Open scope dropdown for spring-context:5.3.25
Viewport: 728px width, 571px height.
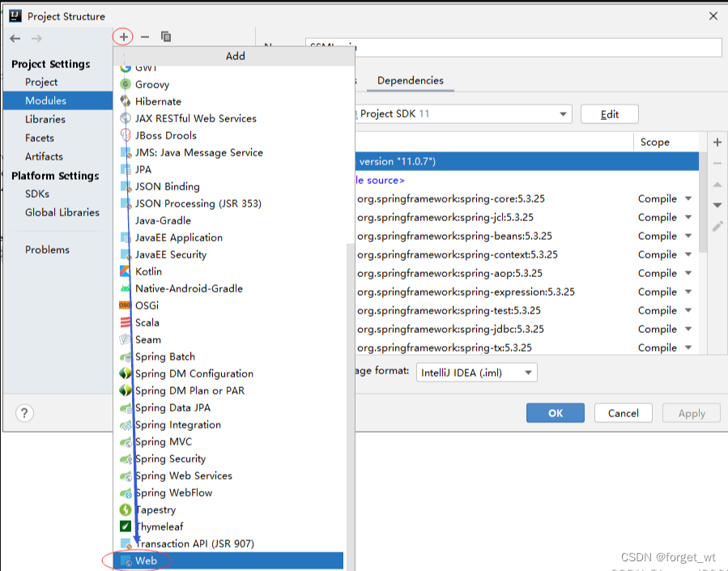688,254
